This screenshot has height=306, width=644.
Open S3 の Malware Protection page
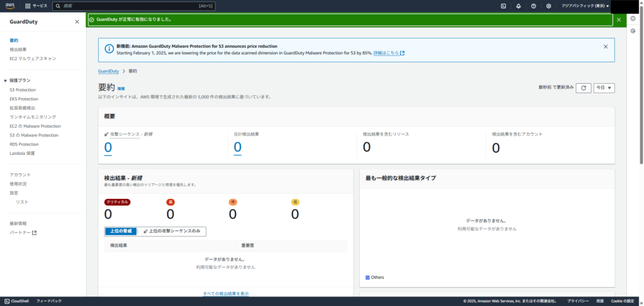pyautogui.click(x=34, y=135)
